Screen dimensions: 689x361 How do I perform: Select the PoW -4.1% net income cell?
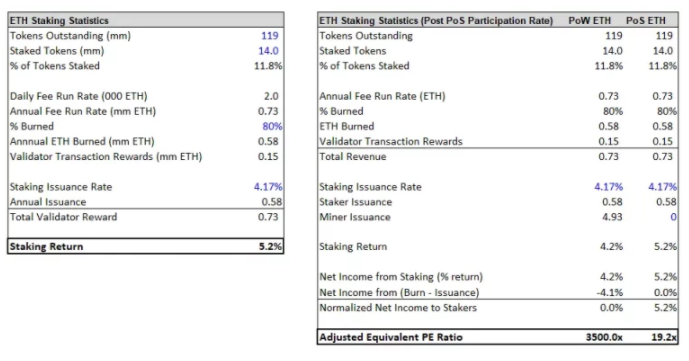coord(609,292)
